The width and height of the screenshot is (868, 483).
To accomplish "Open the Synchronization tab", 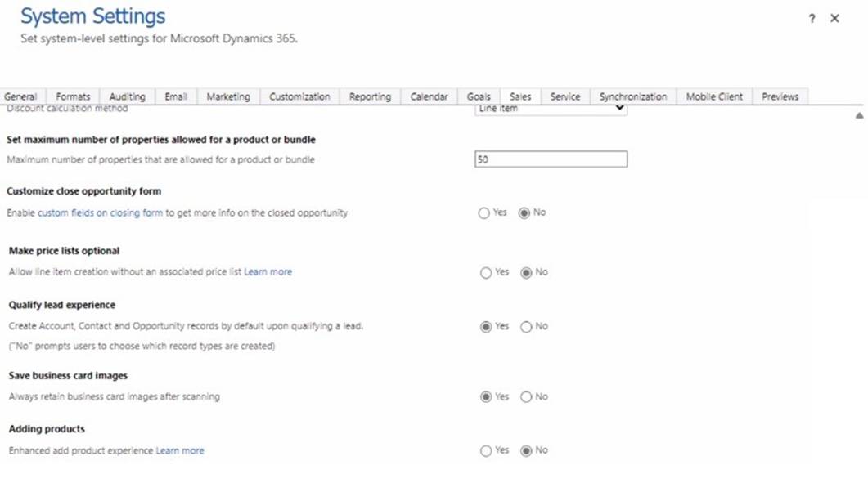I will coord(632,96).
